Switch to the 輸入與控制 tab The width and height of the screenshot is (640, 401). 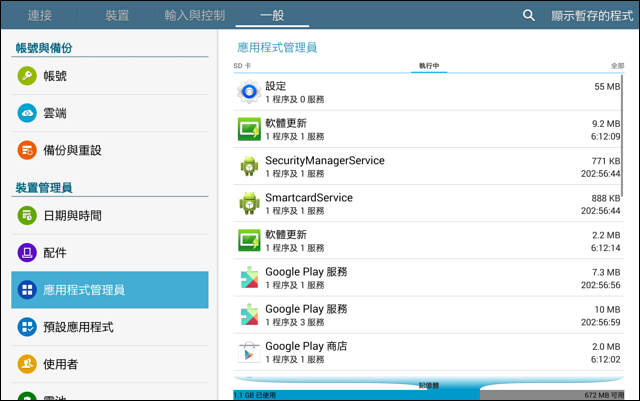pyautogui.click(x=195, y=16)
